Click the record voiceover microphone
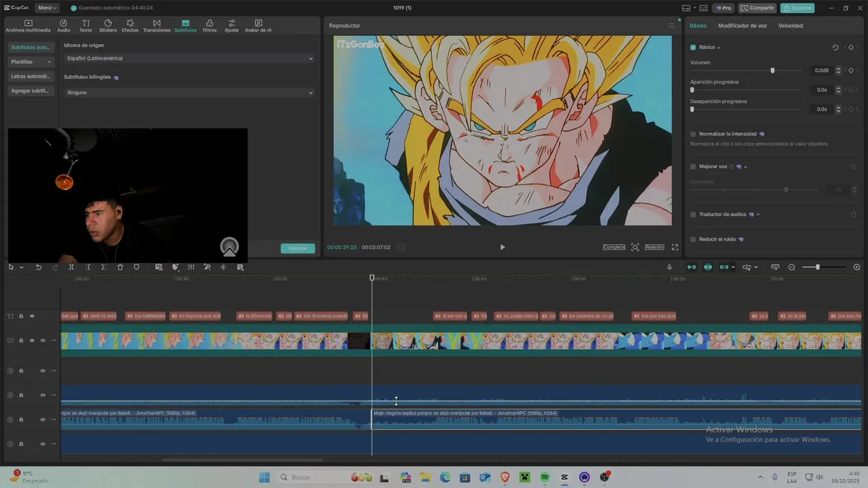868x488 pixels. point(670,268)
